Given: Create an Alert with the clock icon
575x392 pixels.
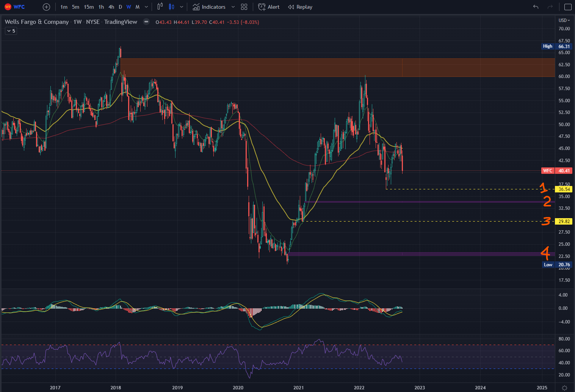Looking at the screenshot, I should click(x=269, y=7).
